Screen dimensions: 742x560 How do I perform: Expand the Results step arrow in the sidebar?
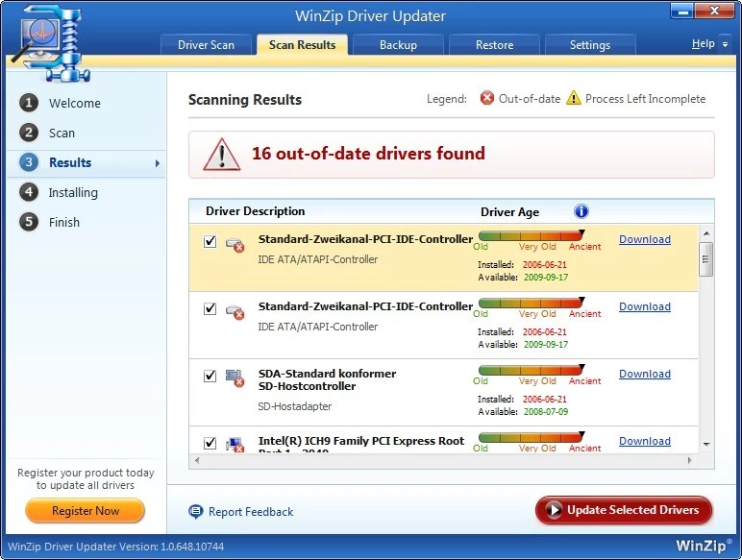point(157,163)
